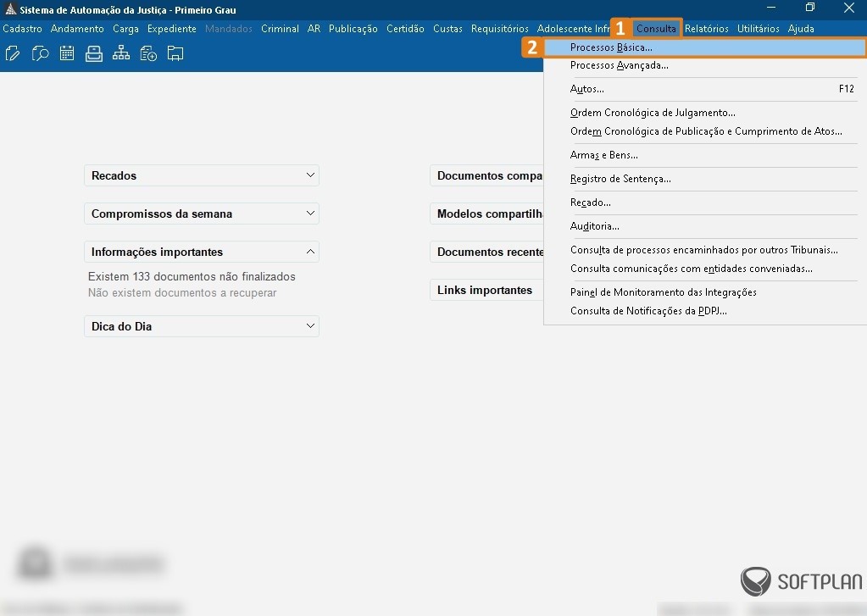
Task: Click the scanner device toolbar icon
Action: pyautogui.click(x=94, y=53)
